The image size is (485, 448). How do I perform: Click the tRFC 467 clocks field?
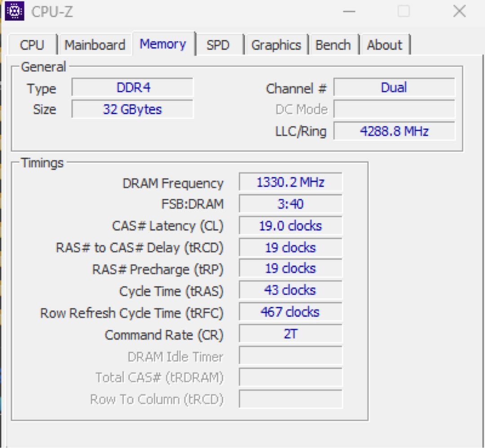291,311
